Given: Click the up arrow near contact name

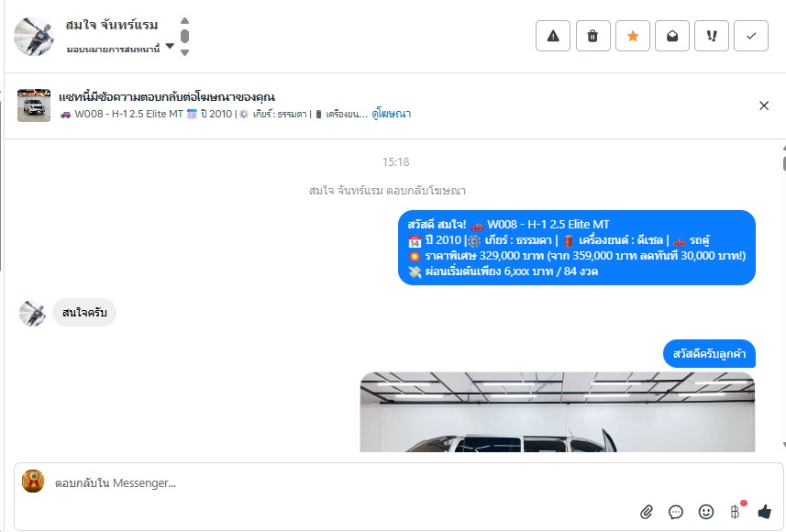Looking at the screenshot, I should click(184, 20).
